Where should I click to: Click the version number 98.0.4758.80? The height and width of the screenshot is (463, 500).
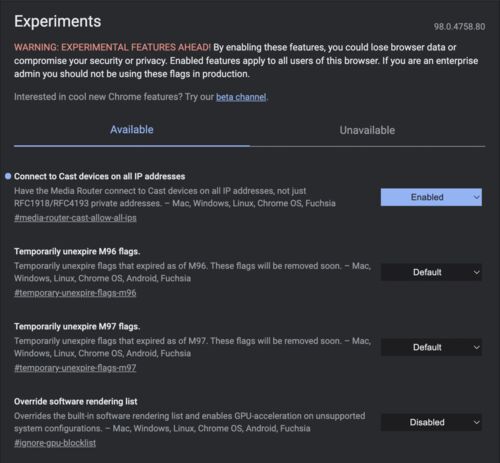(459, 27)
